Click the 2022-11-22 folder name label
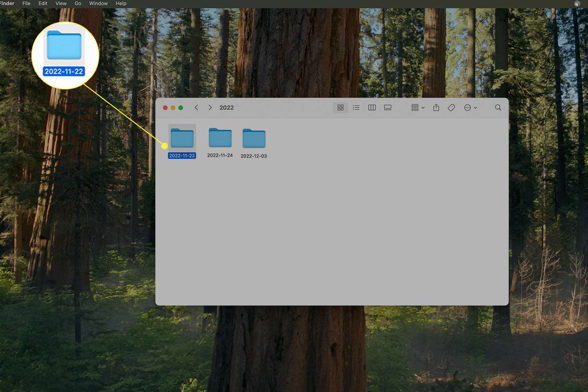The image size is (588, 392). 182,156
